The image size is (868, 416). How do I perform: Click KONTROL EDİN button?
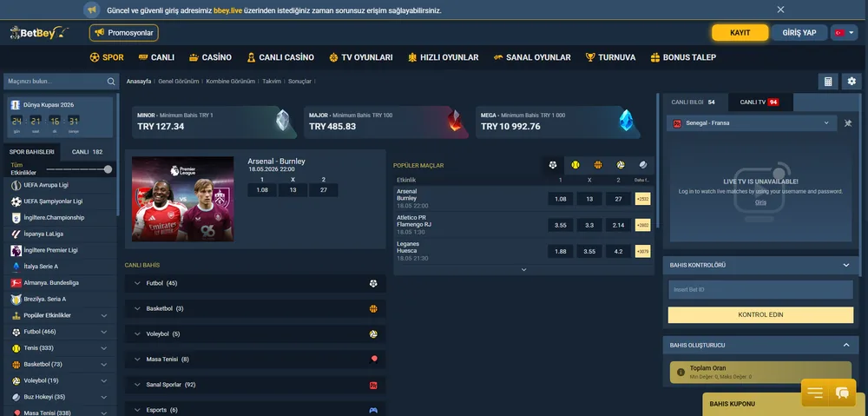coord(760,315)
